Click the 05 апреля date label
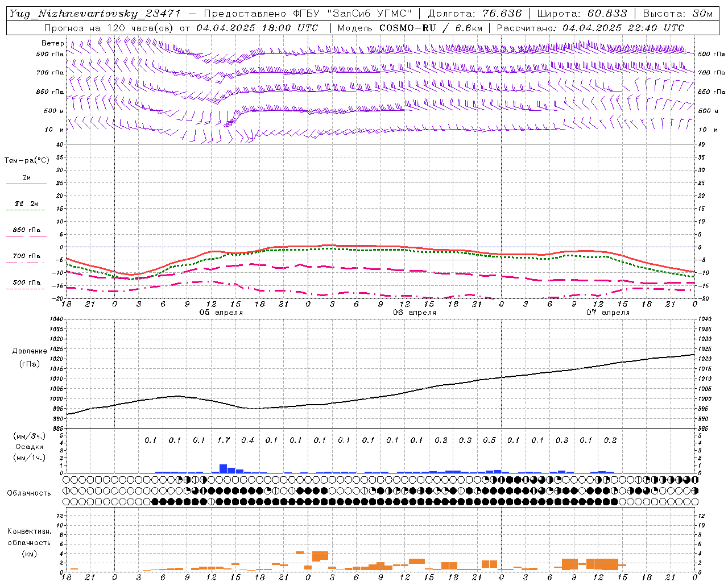The height and width of the screenshot is (582, 728). (221, 313)
